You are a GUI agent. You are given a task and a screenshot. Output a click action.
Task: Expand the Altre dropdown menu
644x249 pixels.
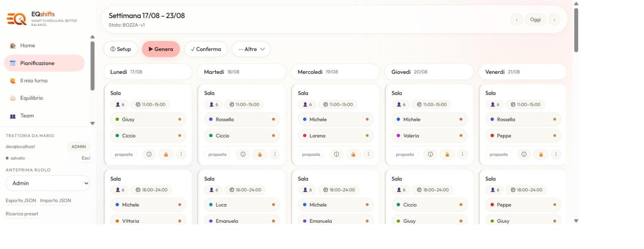(251, 49)
